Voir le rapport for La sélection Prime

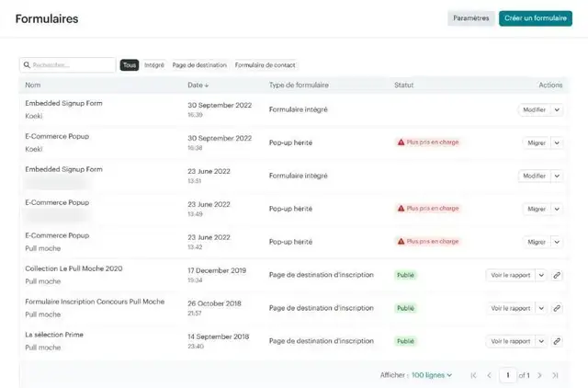click(x=511, y=341)
